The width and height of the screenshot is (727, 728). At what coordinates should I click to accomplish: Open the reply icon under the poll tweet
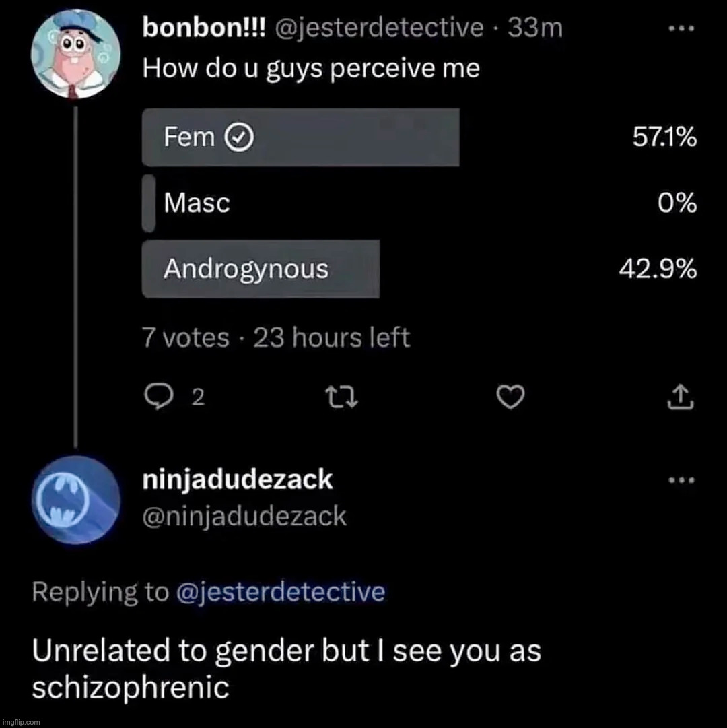click(160, 397)
